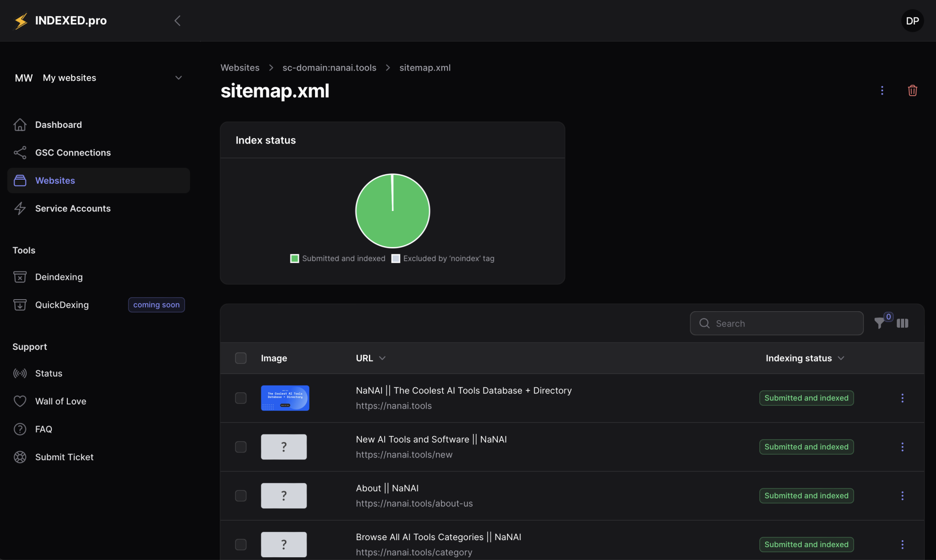Click the placeholder thumbnail for About NaNAI
Viewport: 936px width, 560px height.
click(x=284, y=496)
